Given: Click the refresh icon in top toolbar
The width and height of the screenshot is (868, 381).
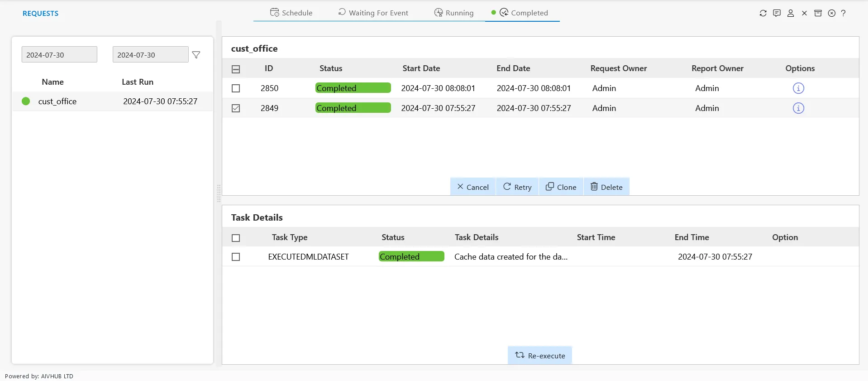Looking at the screenshot, I should pyautogui.click(x=763, y=13).
